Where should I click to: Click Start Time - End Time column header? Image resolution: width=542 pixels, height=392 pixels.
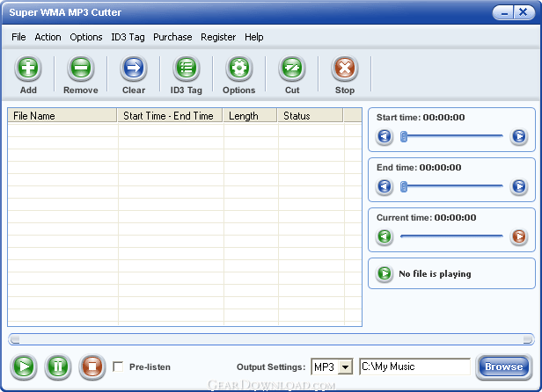point(169,116)
